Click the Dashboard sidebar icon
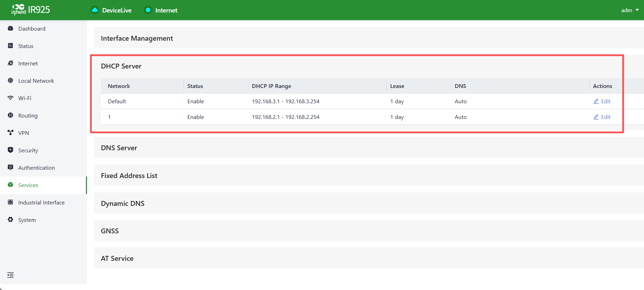Image resolution: width=644 pixels, height=290 pixels. 10,29
